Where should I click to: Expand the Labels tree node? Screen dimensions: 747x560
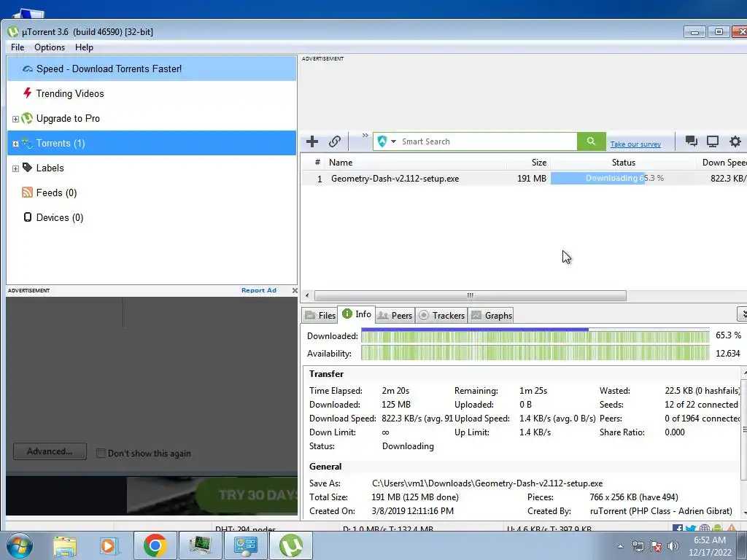15,168
